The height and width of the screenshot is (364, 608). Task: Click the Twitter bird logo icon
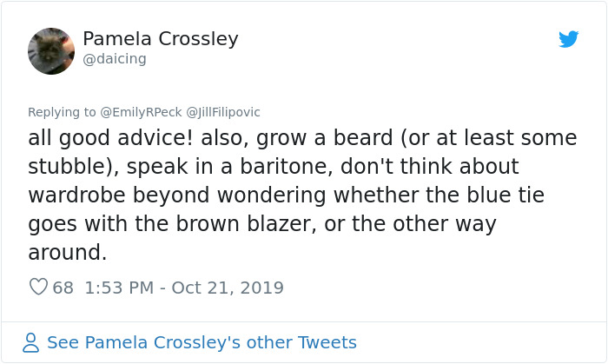[569, 39]
